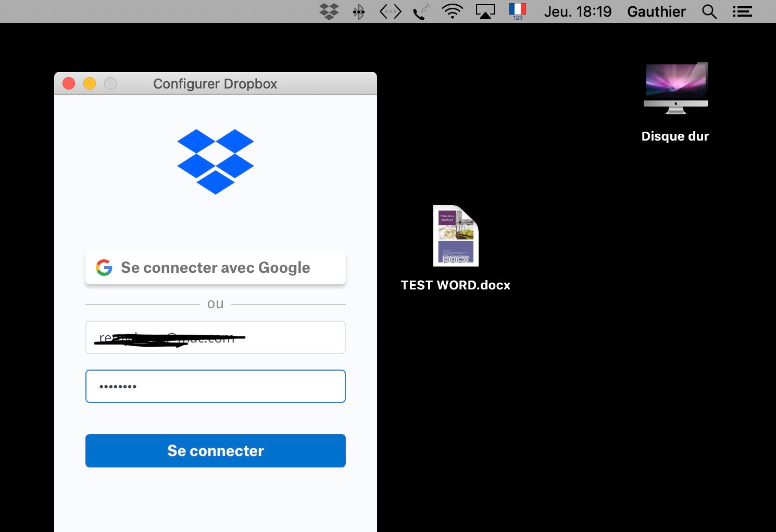Open the Dropbox menu bar icon
This screenshot has height=532, width=776.
pyautogui.click(x=329, y=11)
